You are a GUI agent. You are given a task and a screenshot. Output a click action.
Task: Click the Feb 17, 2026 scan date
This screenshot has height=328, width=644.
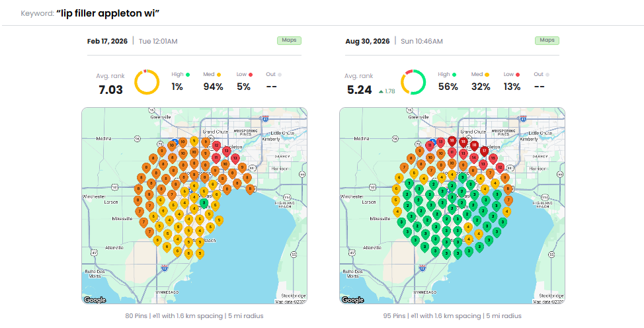[x=107, y=41]
